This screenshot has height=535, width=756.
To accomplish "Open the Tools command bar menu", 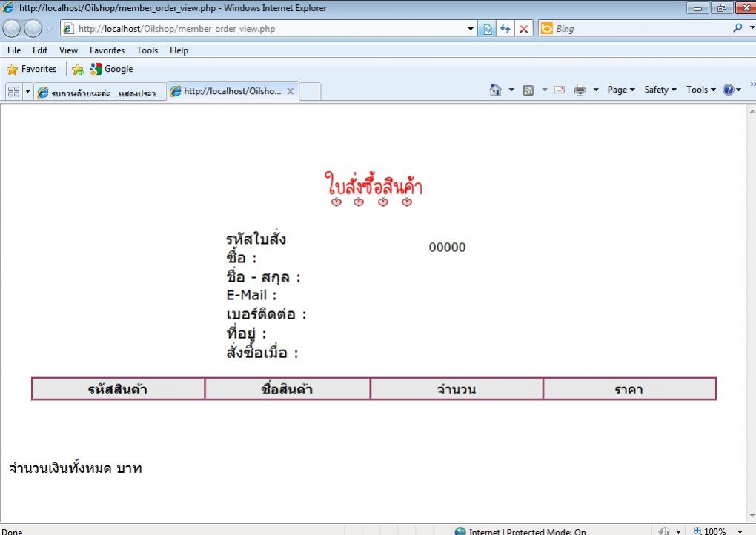I will coord(701,90).
